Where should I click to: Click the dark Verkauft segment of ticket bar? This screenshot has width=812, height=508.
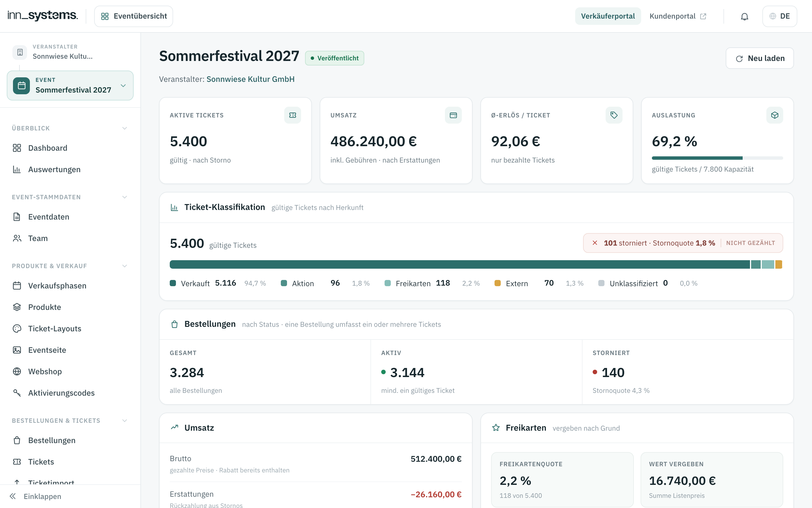pyautogui.click(x=460, y=264)
